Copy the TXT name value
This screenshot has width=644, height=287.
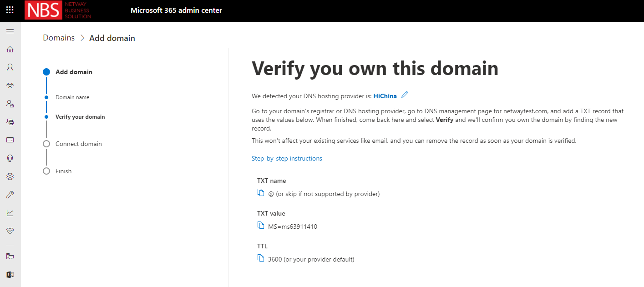click(x=261, y=193)
